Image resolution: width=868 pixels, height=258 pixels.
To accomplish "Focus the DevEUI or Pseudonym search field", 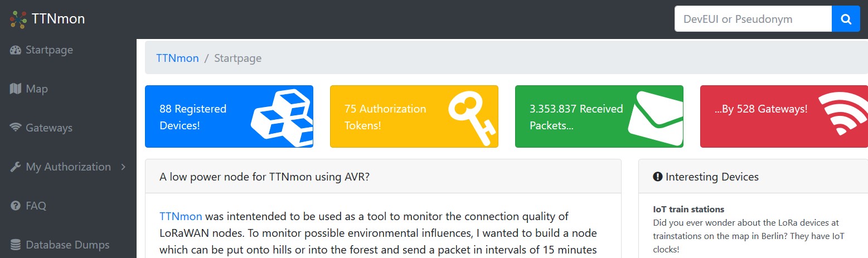I will tap(753, 19).
